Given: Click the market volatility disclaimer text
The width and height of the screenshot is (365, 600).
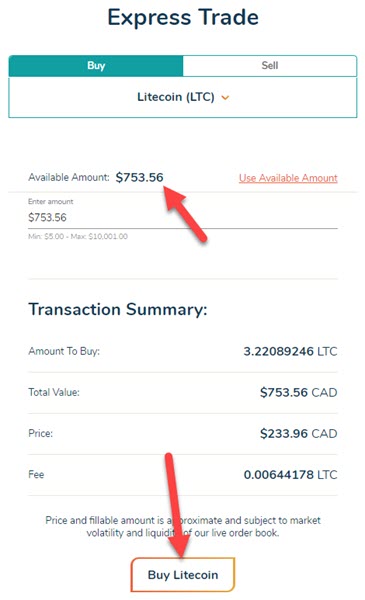Looking at the screenshot, I should pyautogui.click(x=182, y=527).
